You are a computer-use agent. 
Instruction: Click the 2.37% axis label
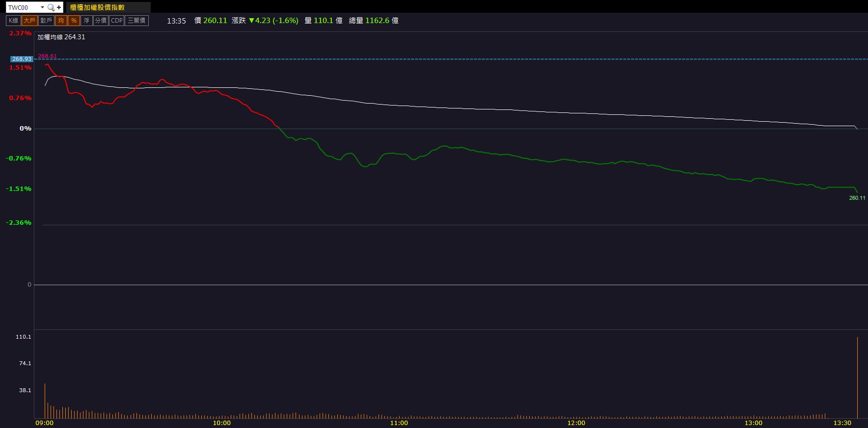(20, 33)
